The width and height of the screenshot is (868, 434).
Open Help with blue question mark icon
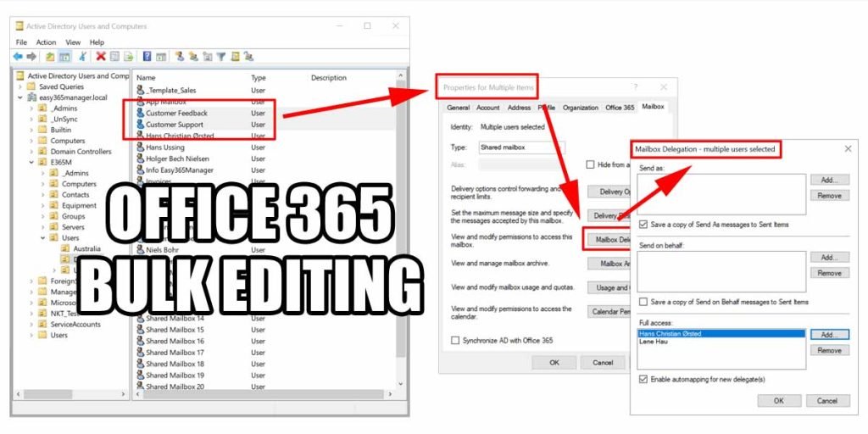pyautogui.click(x=147, y=57)
